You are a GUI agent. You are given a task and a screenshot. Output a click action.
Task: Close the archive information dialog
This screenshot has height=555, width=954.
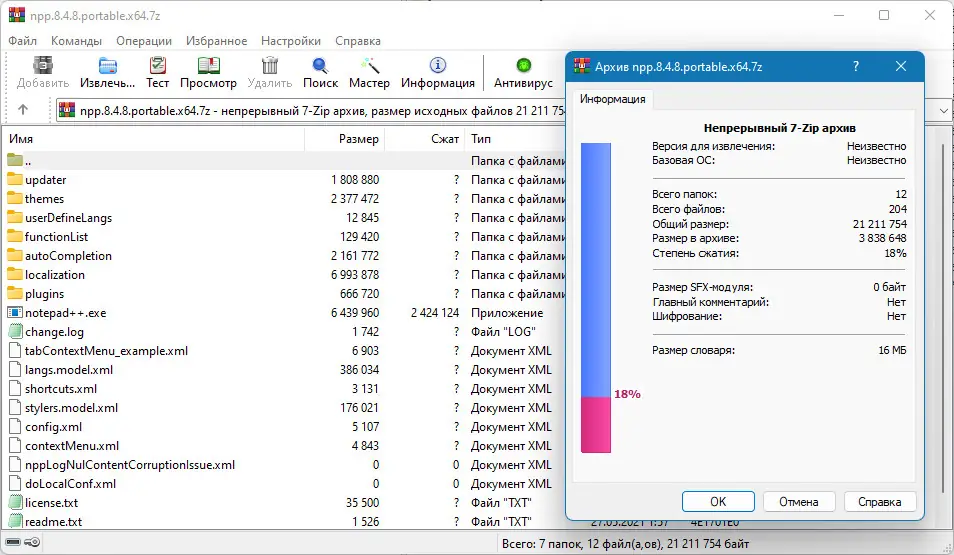pyautogui.click(x=901, y=66)
